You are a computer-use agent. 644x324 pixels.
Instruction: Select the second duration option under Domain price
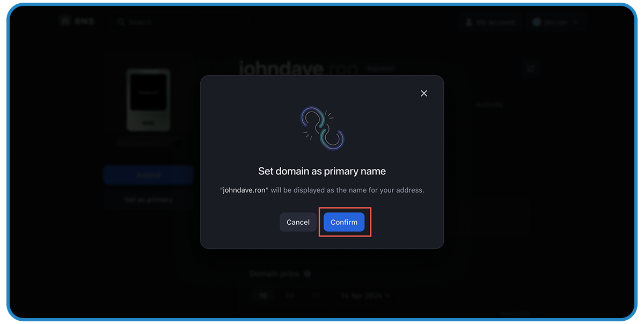tap(290, 295)
